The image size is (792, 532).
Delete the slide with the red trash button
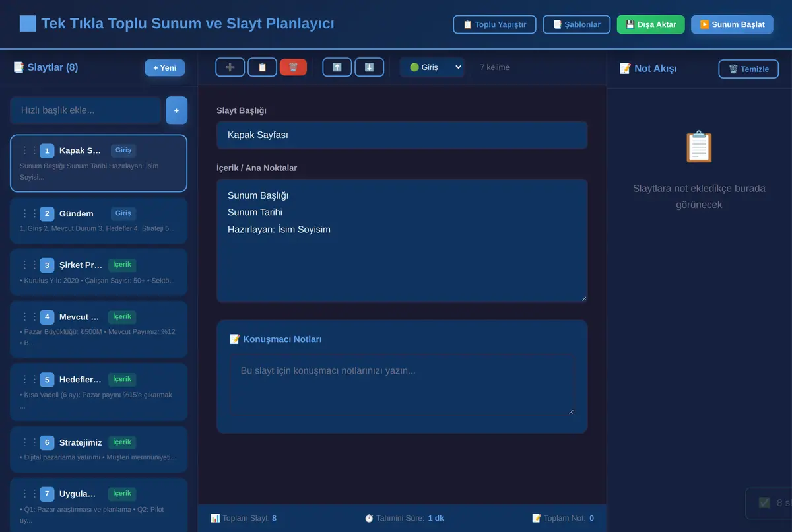(x=293, y=67)
